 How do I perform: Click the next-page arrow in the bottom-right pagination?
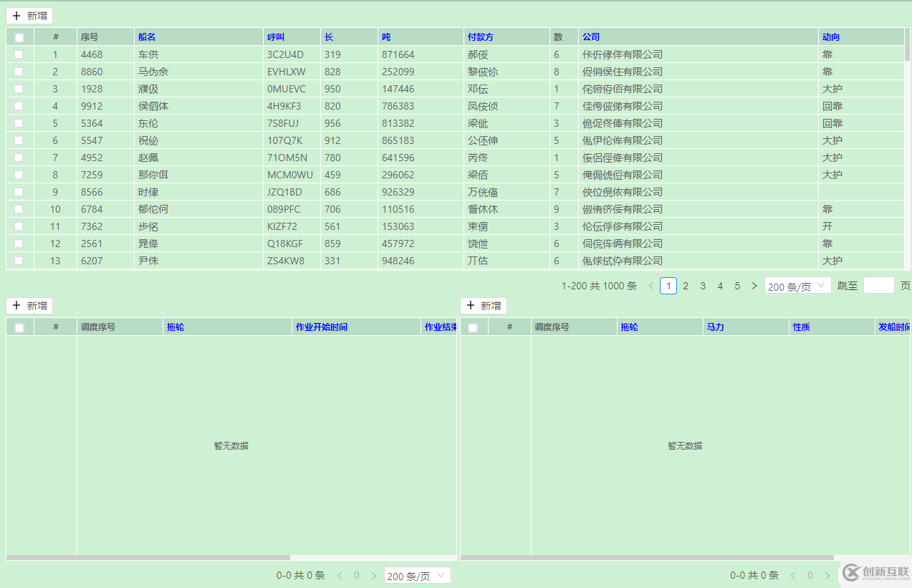tap(827, 574)
